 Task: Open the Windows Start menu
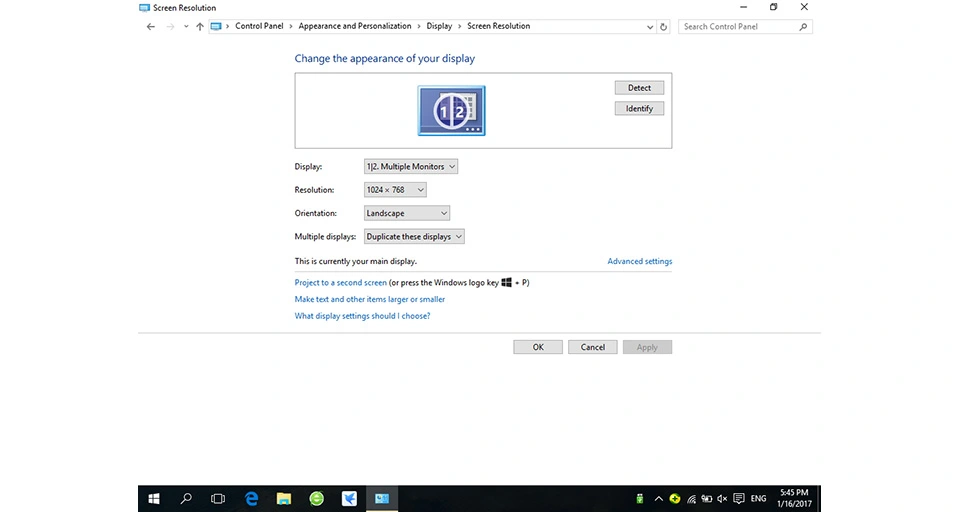click(154, 499)
